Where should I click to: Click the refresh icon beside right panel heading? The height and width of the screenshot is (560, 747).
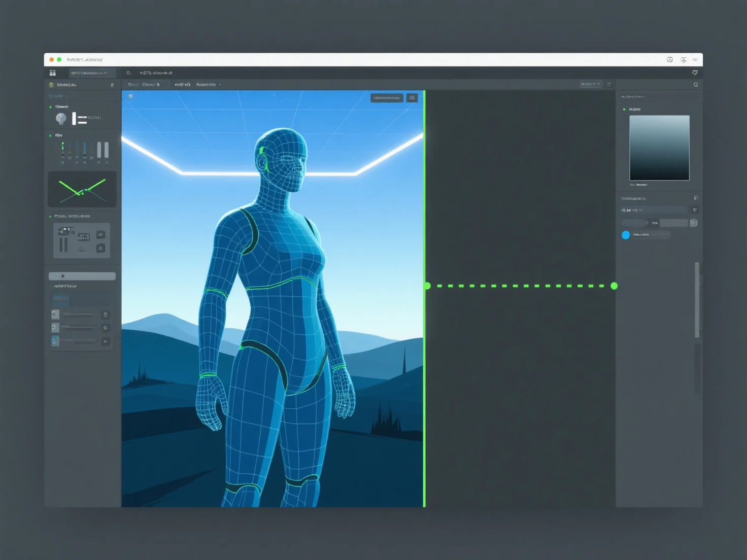[697, 198]
